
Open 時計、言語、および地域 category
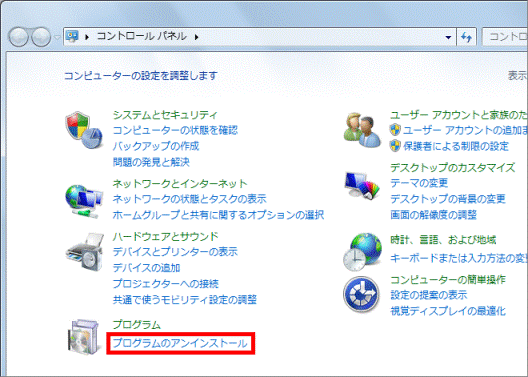click(x=443, y=240)
